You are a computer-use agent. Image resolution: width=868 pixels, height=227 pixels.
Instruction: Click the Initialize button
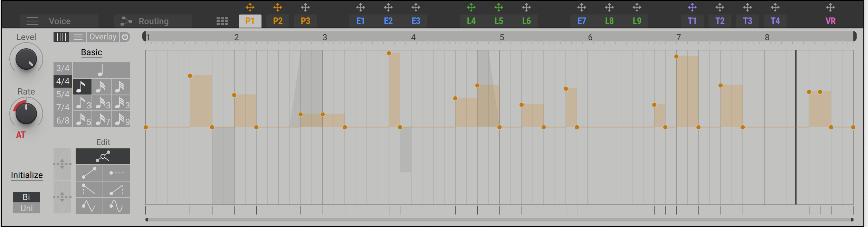(x=27, y=175)
